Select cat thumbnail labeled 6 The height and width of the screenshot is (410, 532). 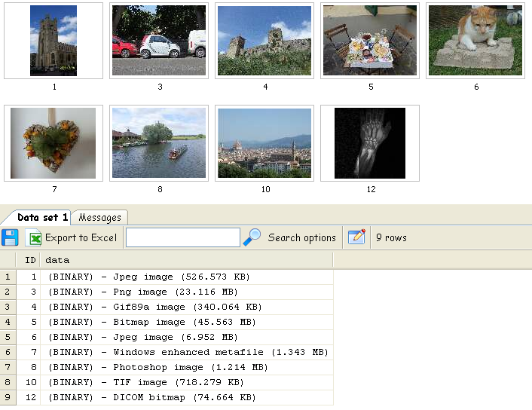(x=475, y=41)
